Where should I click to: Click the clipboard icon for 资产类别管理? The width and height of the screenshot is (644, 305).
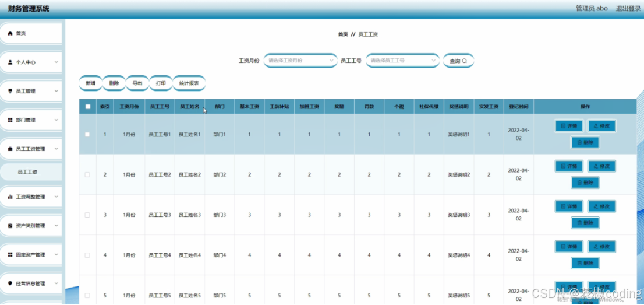coord(10,226)
